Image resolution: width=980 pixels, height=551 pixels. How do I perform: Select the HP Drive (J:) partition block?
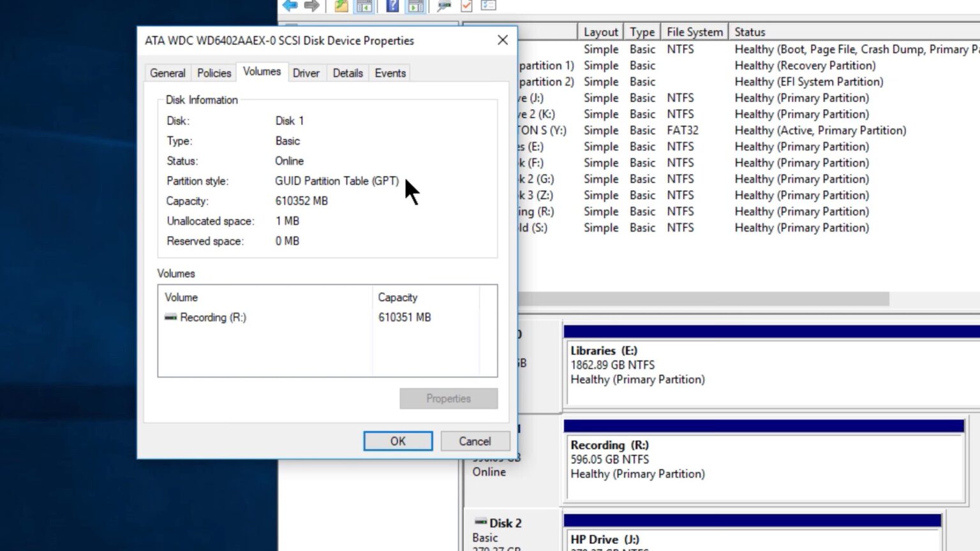(753, 539)
